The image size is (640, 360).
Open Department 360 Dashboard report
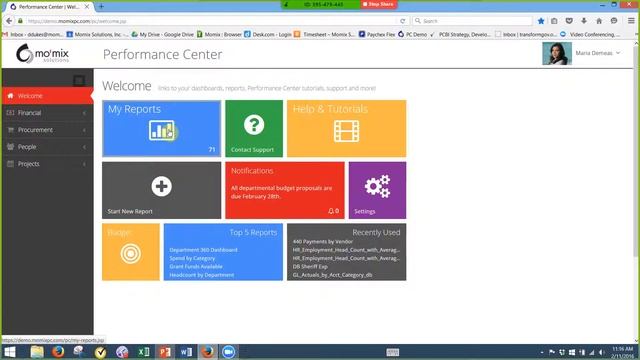203,250
